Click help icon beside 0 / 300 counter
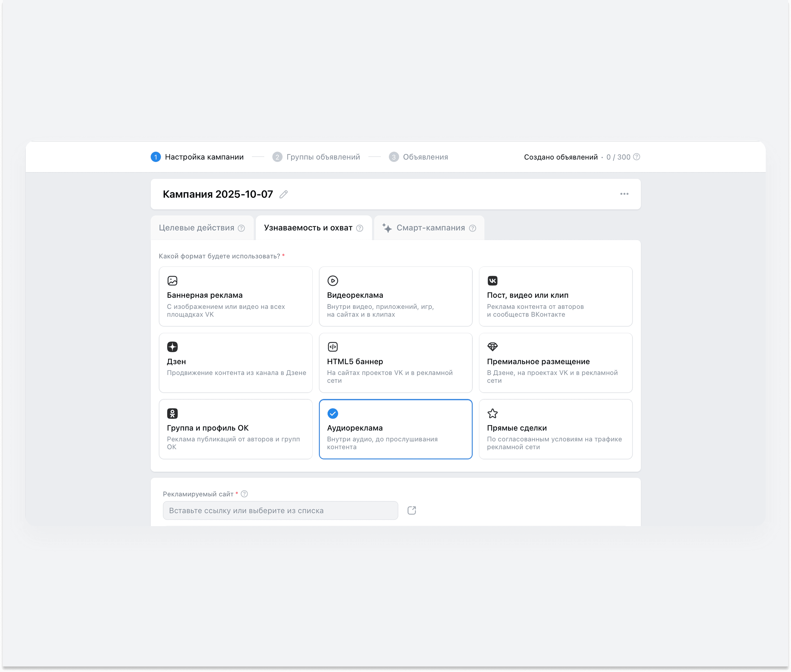The width and height of the screenshot is (791, 672). click(636, 157)
